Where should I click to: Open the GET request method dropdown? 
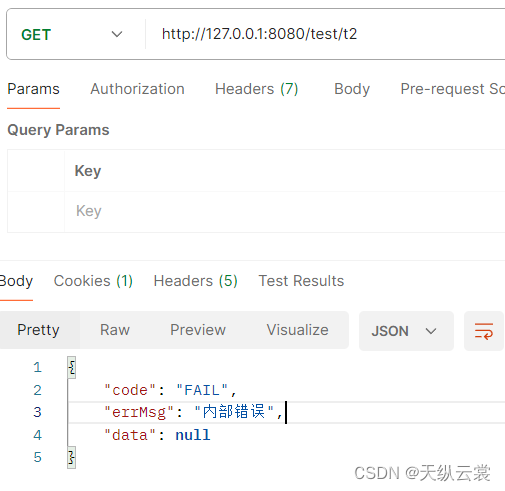pos(72,34)
